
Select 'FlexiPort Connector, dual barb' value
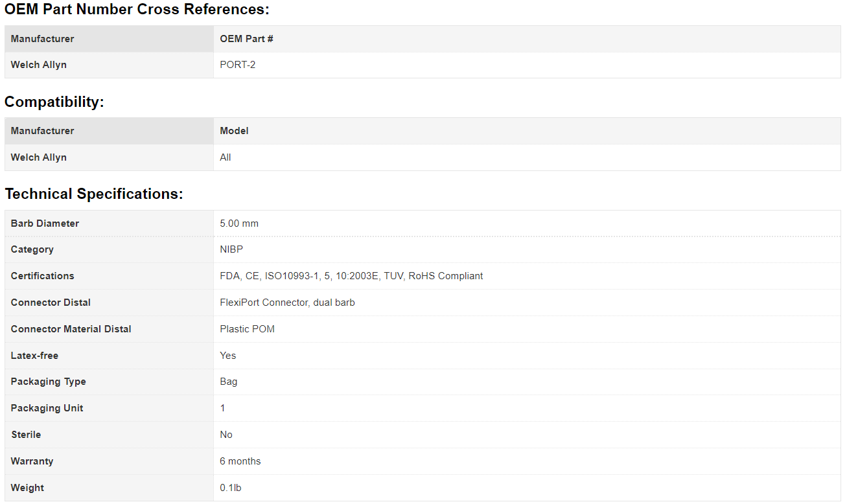[x=287, y=303]
